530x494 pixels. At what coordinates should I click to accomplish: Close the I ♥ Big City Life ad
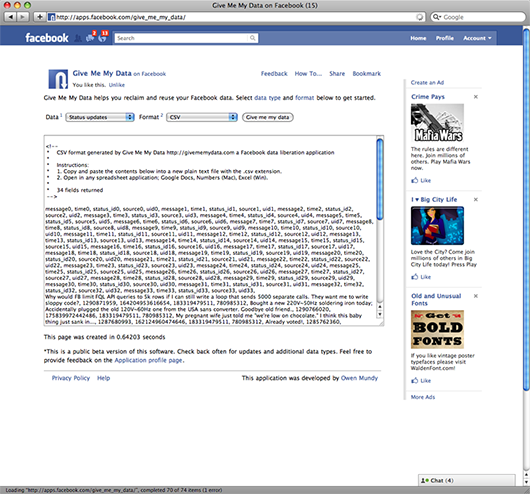pos(476,200)
